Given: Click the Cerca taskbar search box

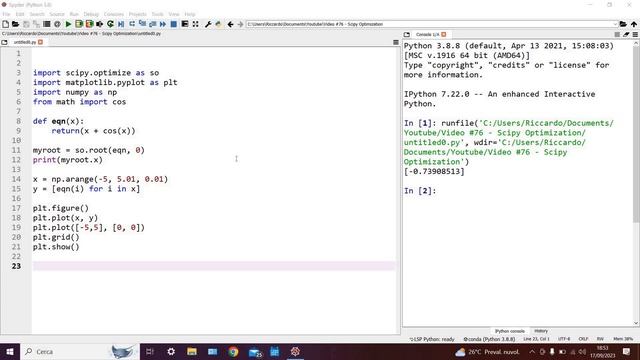Looking at the screenshot, I should (80, 351).
